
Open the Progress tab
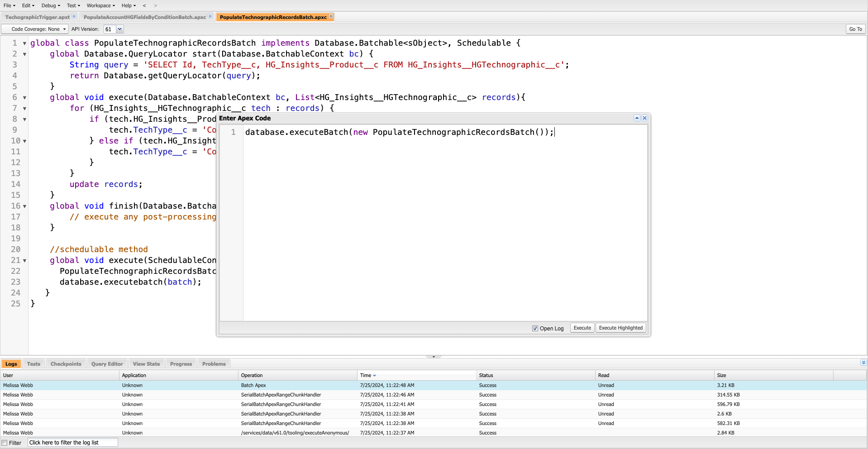click(181, 364)
